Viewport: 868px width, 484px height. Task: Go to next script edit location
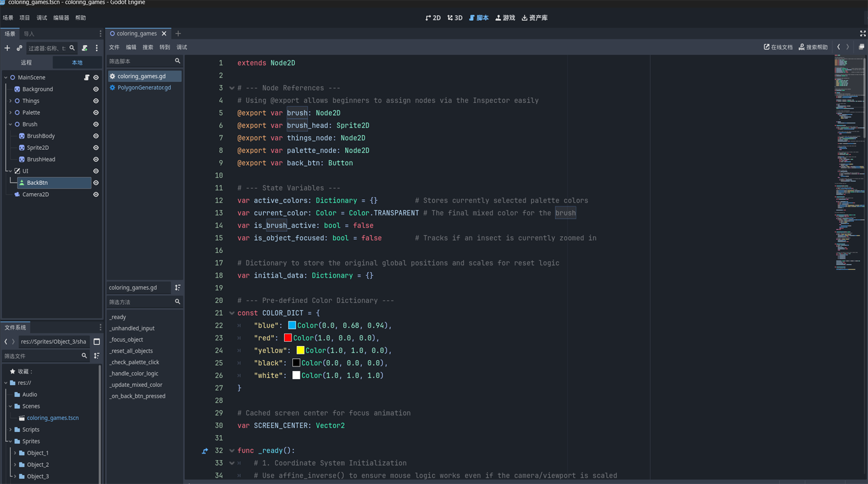pos(848,47)
